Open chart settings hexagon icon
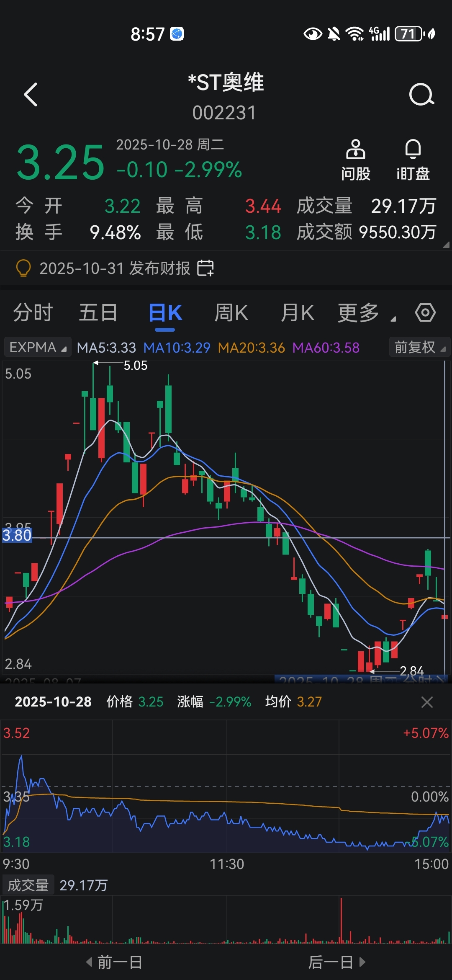452x980 pixels. [x=425, y=313]
